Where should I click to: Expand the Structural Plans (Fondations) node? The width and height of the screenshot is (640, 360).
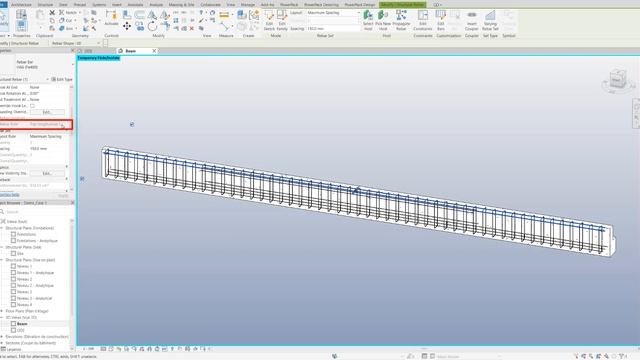pos(2,228)
